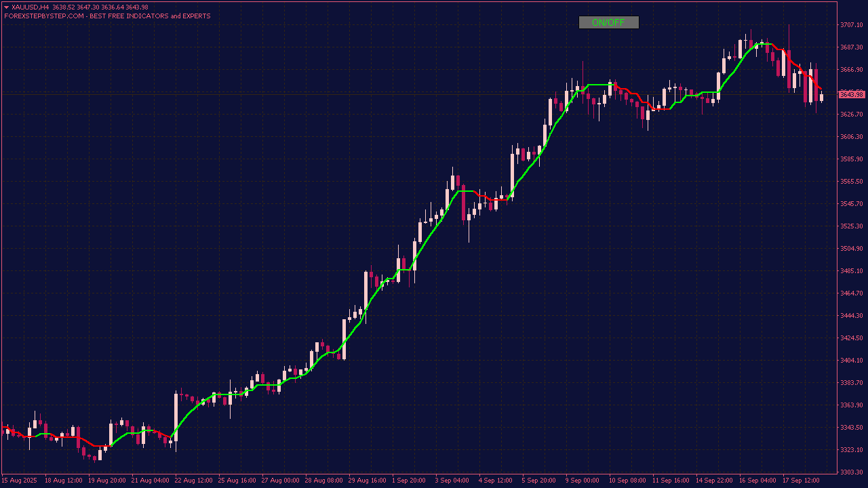Click the 3707.10 price axis label
The width and height of the screenshot is (868, 488).
tap(851, 25)
